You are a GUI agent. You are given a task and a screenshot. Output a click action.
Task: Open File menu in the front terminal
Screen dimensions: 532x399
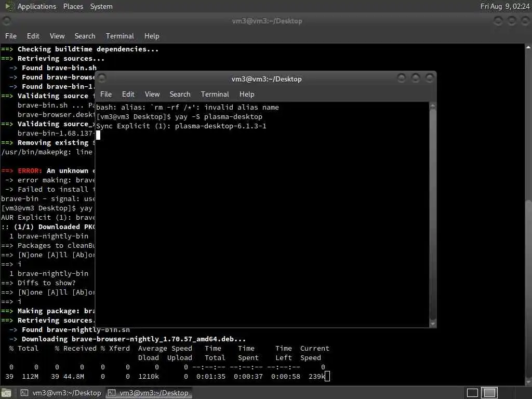[106, 95]
